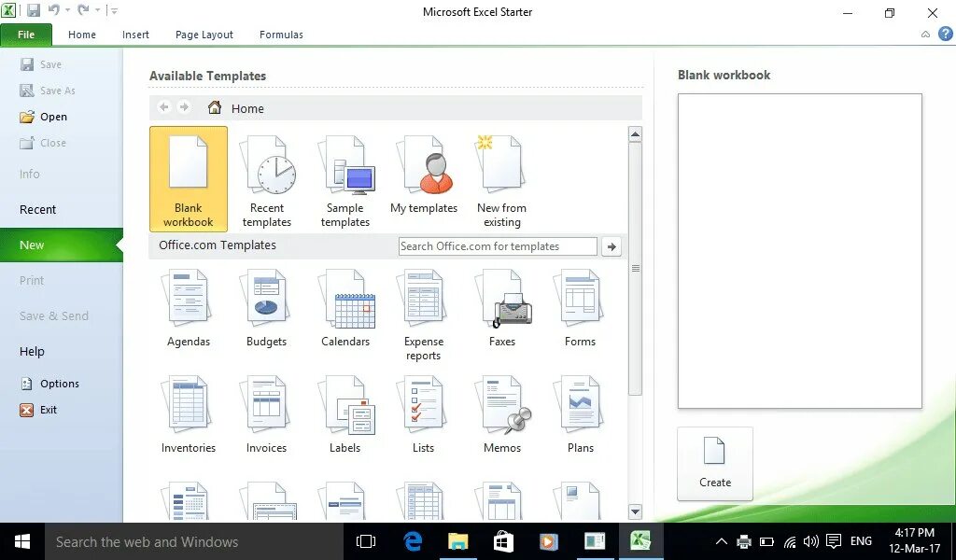This screenshot has width=956, height=560.
Task: Open Customize Quick Access Toolbar dropdown
Action: point(115,10)
